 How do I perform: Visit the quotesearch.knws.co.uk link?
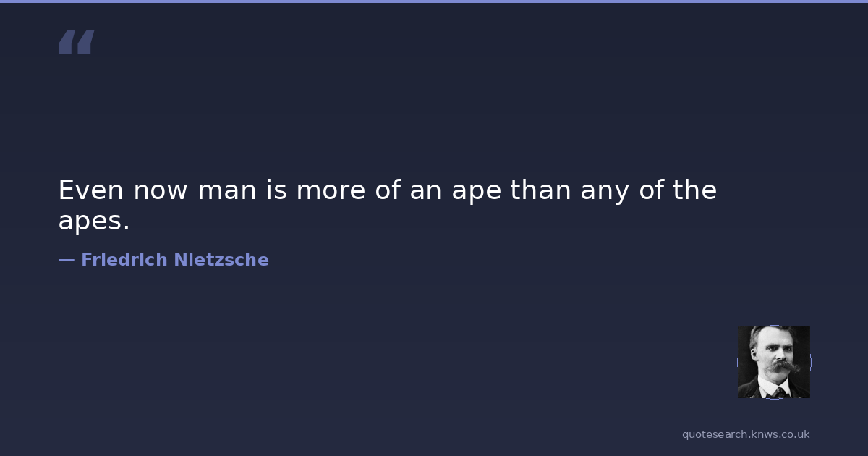coord(745,434)
